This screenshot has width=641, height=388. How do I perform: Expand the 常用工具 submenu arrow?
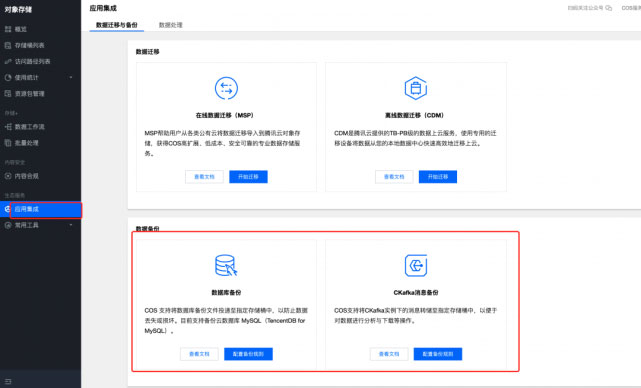tap(71, 225)
